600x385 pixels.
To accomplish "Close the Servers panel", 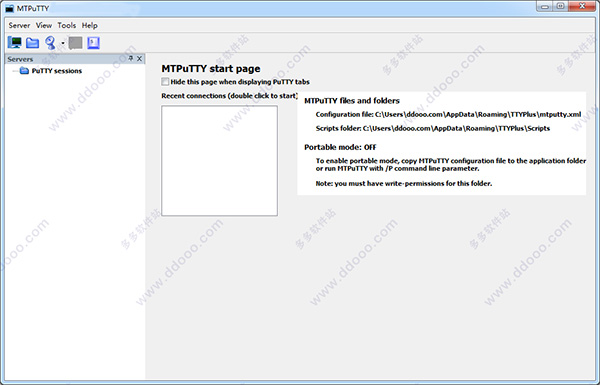I will pyautogui.click(x=139, y=59).
